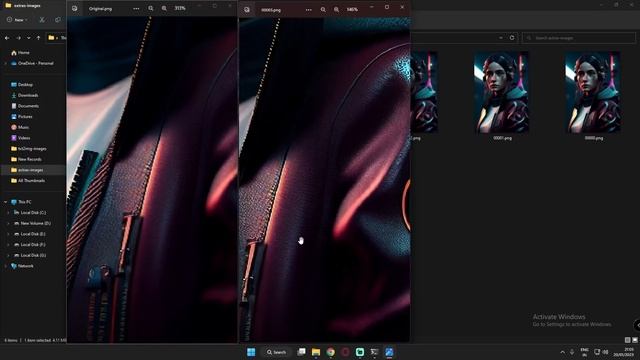640x360 pixels.
Task: Open the terminal app from the taskbar
Action: pos(374,352)
